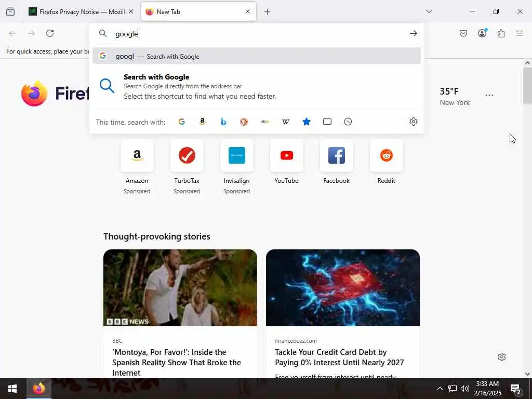Click the credit card story image
Screen dimensions: 532x399
point(343,288)
